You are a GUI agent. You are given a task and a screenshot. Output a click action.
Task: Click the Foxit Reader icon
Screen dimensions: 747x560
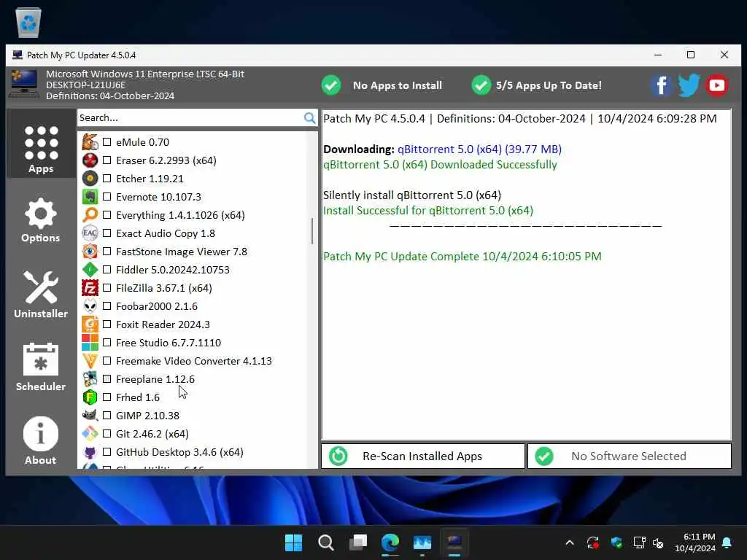point(90,324)
